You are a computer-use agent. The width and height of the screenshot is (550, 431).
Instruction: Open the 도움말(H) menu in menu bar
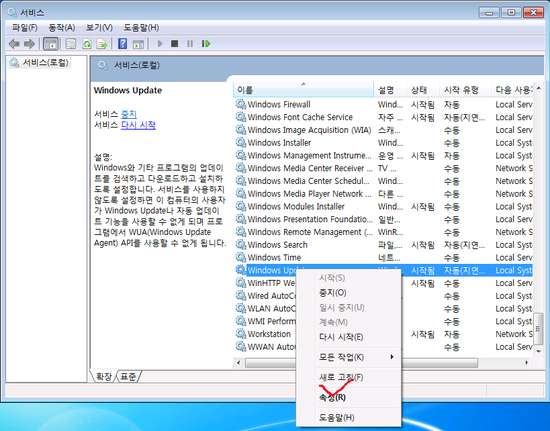point(141,27)
